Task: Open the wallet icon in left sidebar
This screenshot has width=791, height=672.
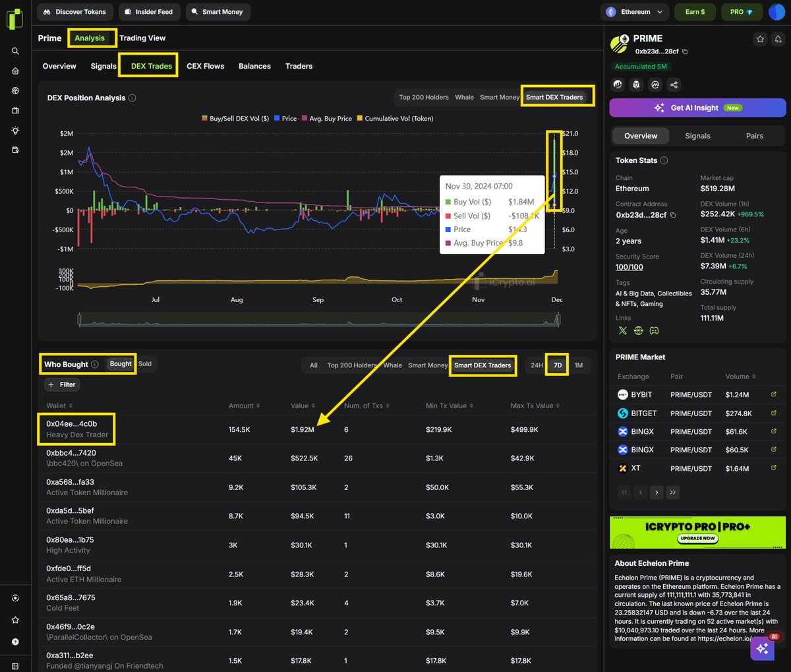Action: [15, 150]
